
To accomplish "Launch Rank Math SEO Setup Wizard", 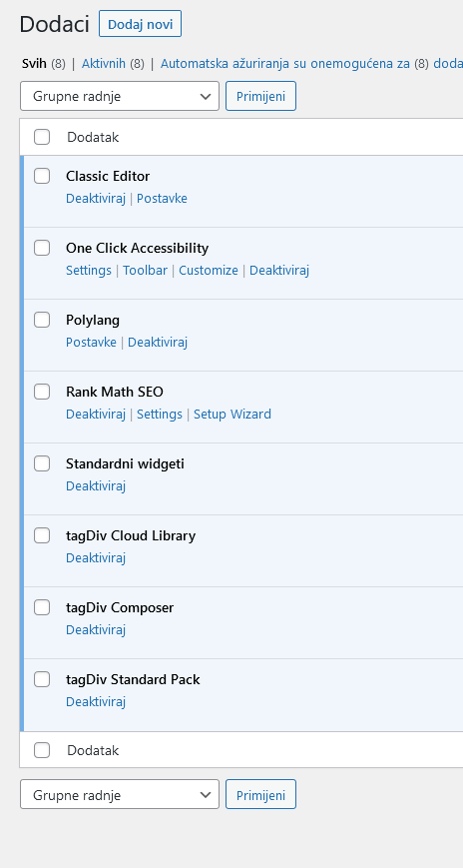I will (232, 415).
